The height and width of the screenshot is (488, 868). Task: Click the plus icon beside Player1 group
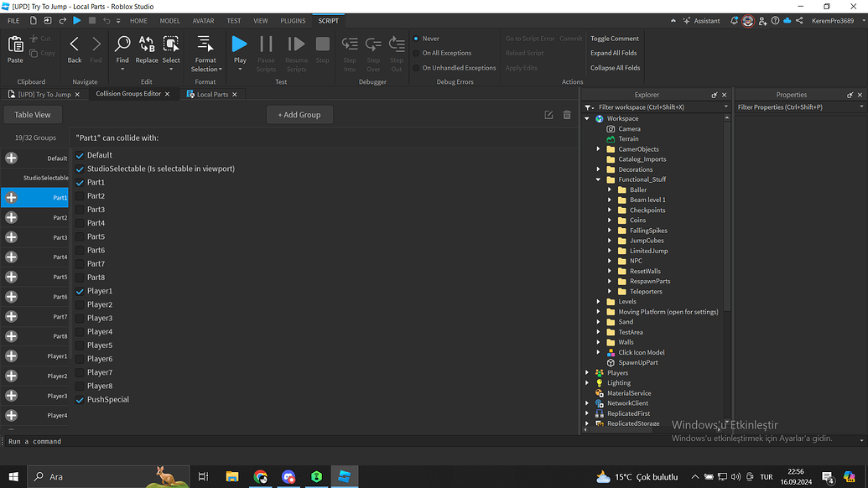point(11,356)
